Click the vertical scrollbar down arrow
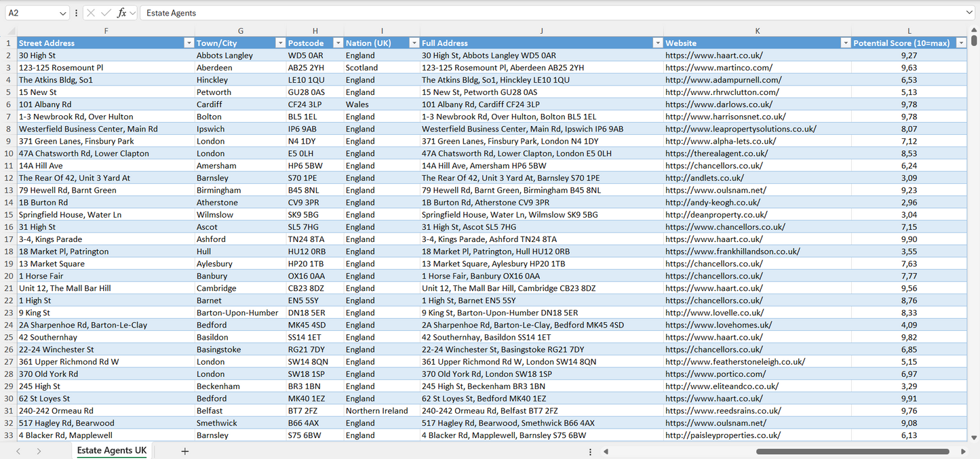The image size is (980, 459). click(x=975, y=437)
